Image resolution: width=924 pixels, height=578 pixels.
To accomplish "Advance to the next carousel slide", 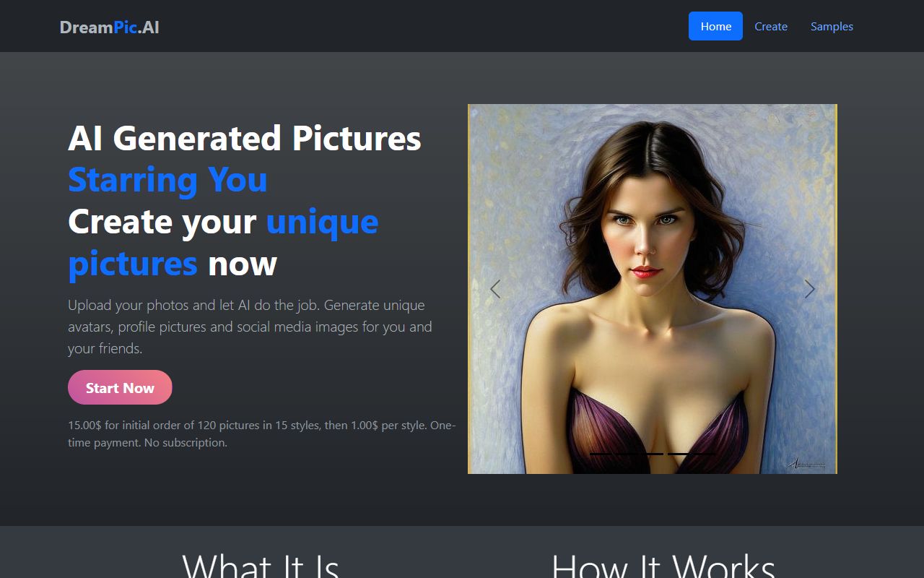I will point(809,289).
